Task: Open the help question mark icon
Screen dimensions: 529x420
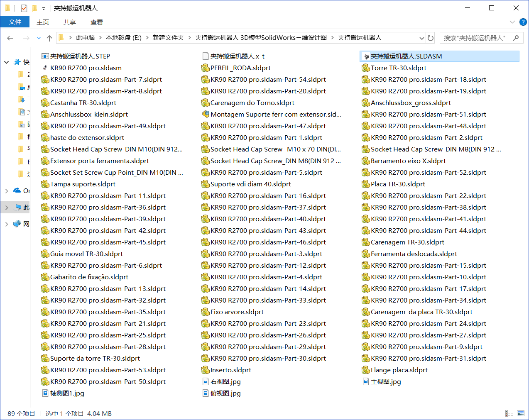Action: pos(523,22)
